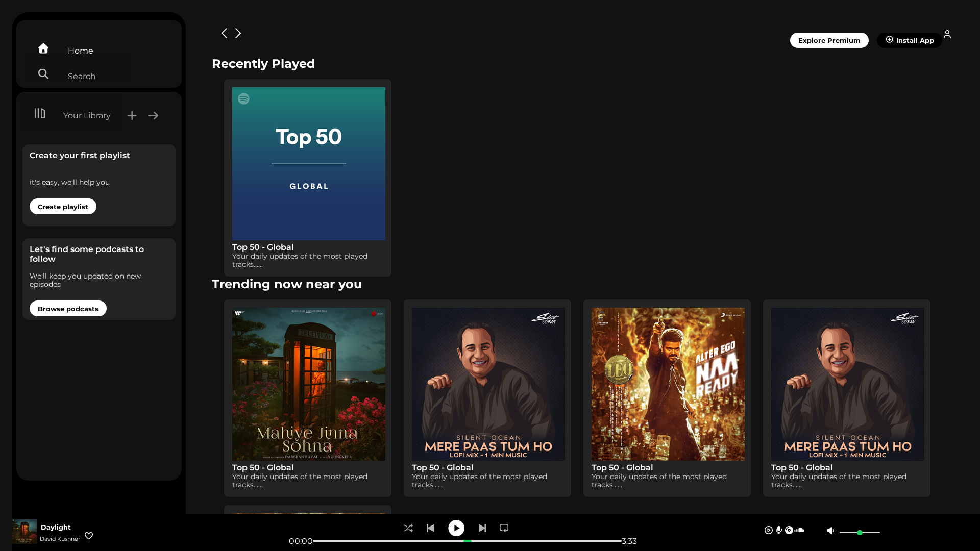
Task: Go forward using the right chevron
Action: (x=238, y=33)
